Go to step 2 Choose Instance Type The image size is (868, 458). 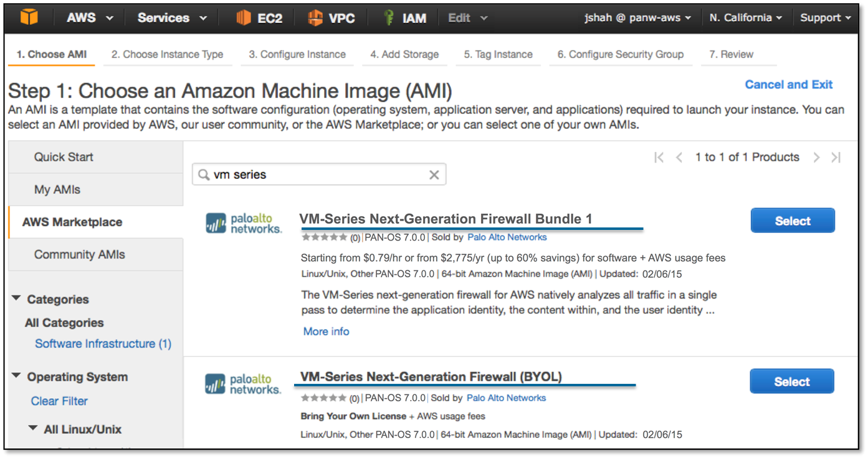tap(167, 54)
